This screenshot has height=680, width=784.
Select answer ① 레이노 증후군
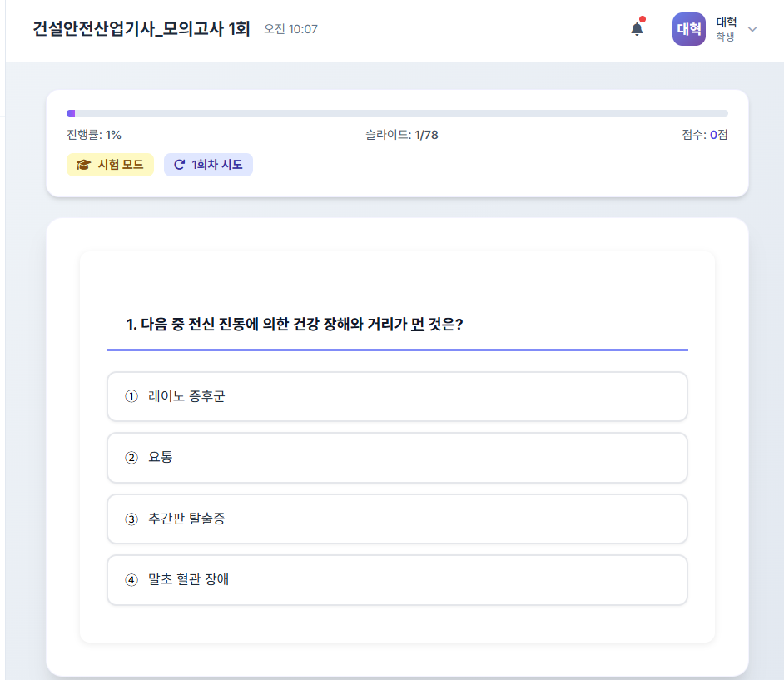tap(397, 397)
